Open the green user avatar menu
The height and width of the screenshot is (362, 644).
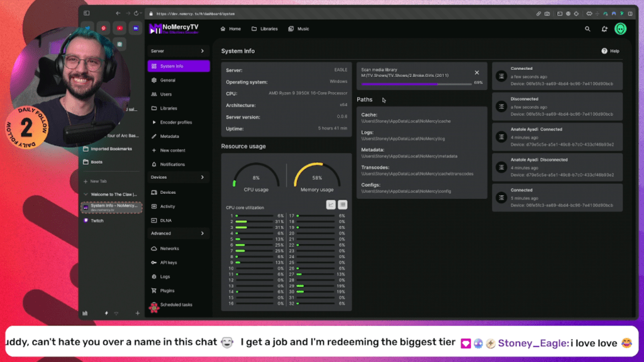(x=621, y=29)
